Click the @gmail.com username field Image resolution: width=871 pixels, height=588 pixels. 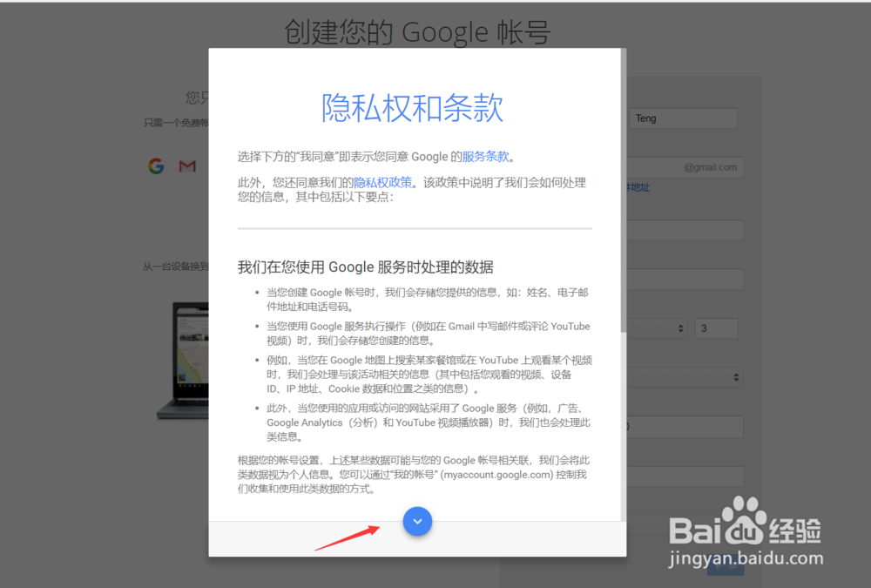tap(685, 167)
